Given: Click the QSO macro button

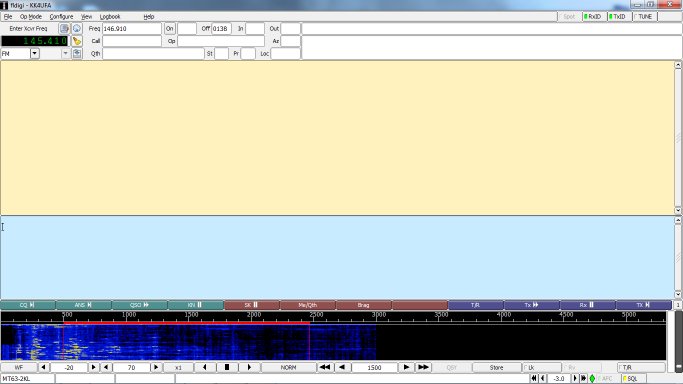Looking at the screenshot, I should click(x=139, y=305).
